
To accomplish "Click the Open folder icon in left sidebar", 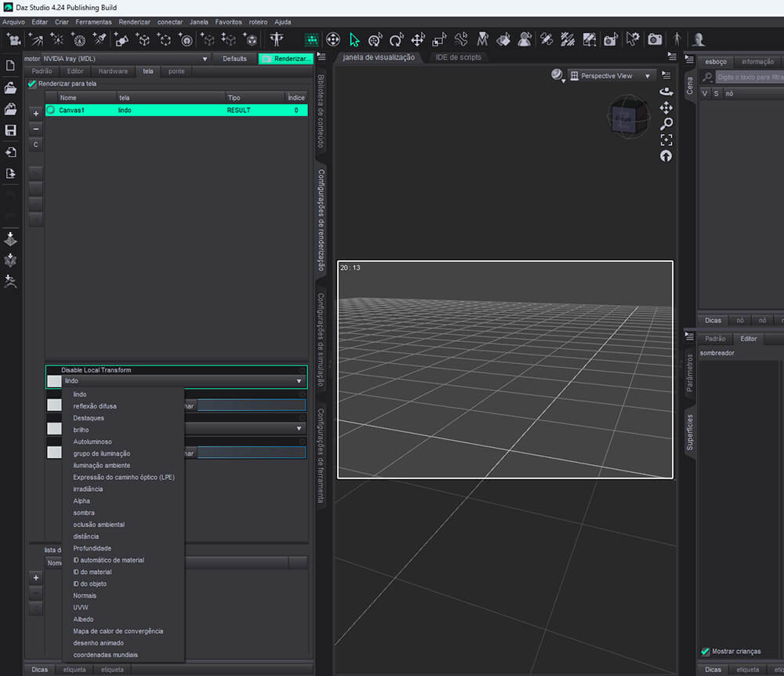I will 10,88.
